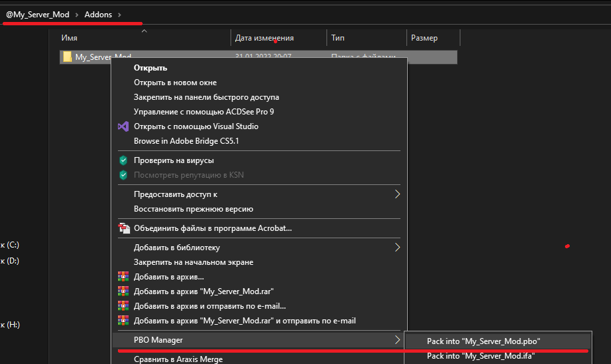
Task: Expand the 'Предоставить доступ к' submenu arrow
Action: (x=397, y=194)
